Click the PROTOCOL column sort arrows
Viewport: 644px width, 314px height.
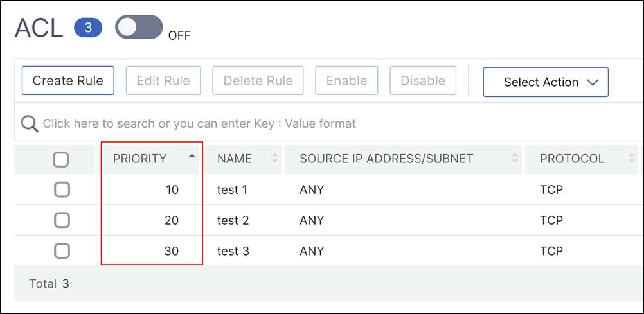(x=632, y=158)
